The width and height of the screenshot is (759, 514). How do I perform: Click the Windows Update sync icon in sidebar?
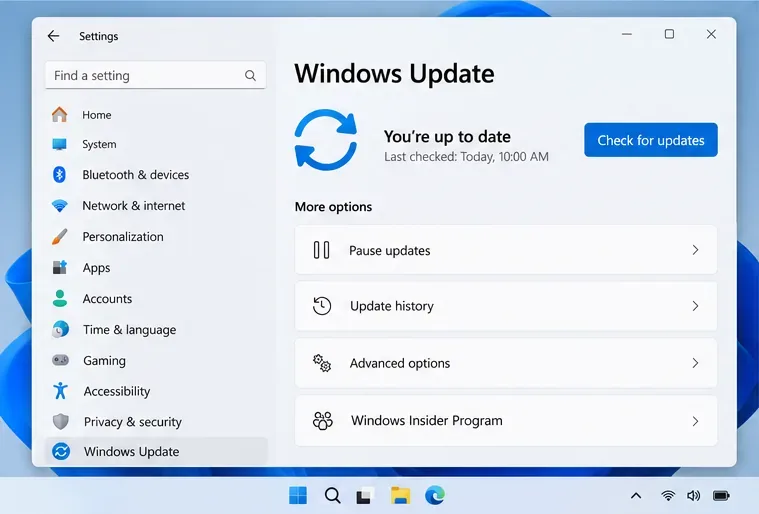tap(61, 452)
